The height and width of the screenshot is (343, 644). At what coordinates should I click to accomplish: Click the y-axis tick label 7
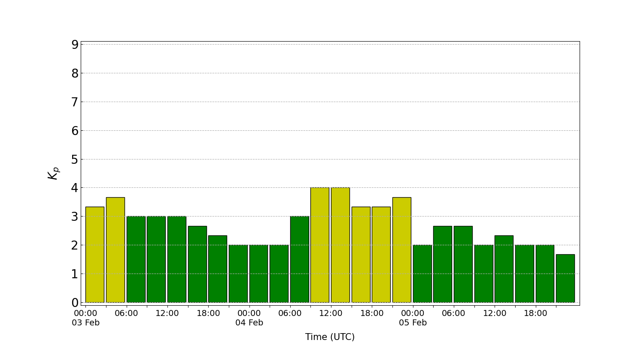point(75,102)
